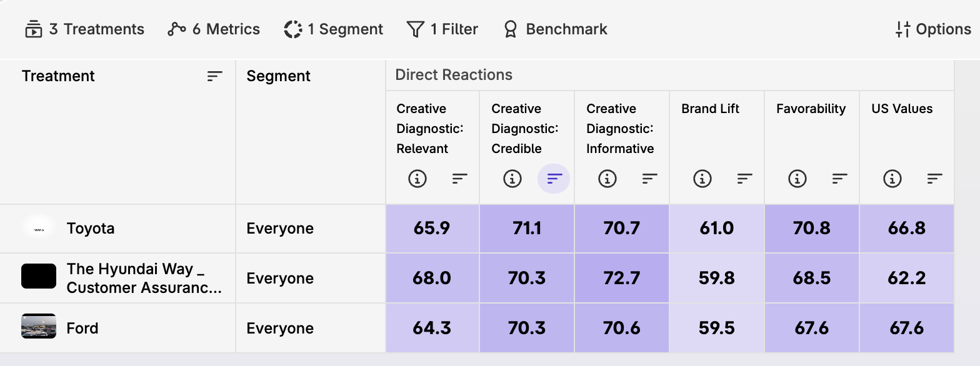The width and height of the screenshot is (980, 366).
Task: Click the Direct Reactions group header
Action: point(454,75)
